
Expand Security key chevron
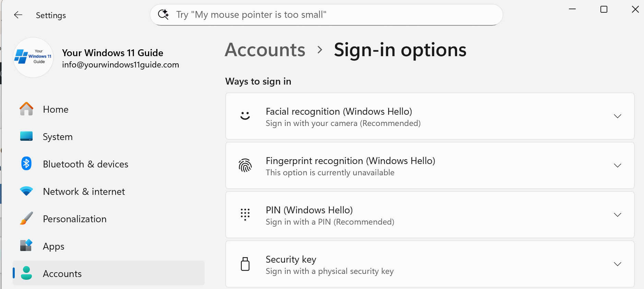pyautogui.click(x=617, y=264)
